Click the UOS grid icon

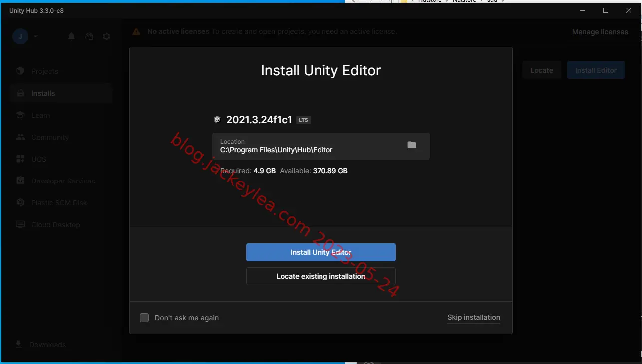20,159
